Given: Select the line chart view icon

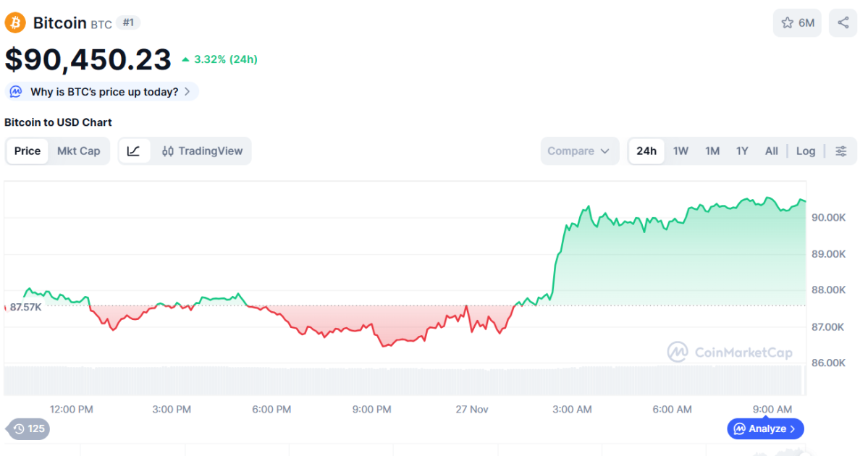Looking at the screenshot, I should (134, 151).
